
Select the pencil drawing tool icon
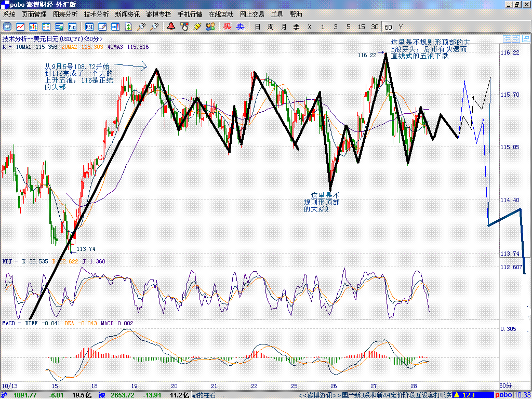pos(102,26)
